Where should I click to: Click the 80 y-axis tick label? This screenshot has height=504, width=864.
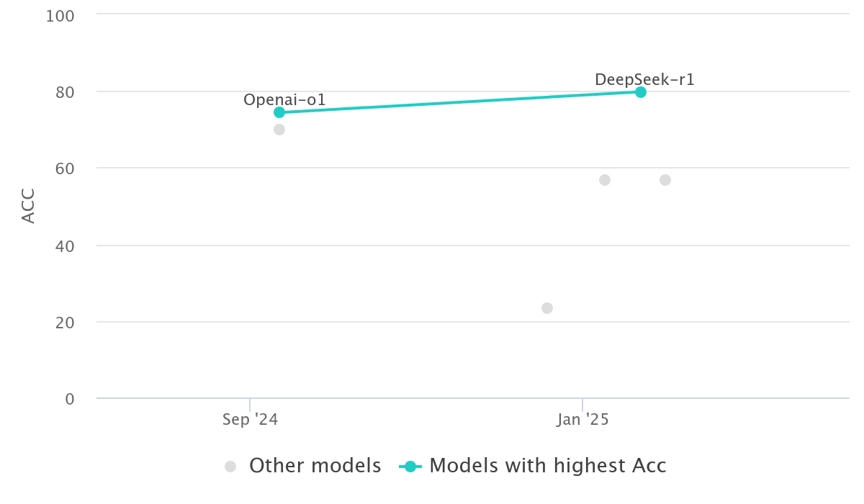click(64, 92)
